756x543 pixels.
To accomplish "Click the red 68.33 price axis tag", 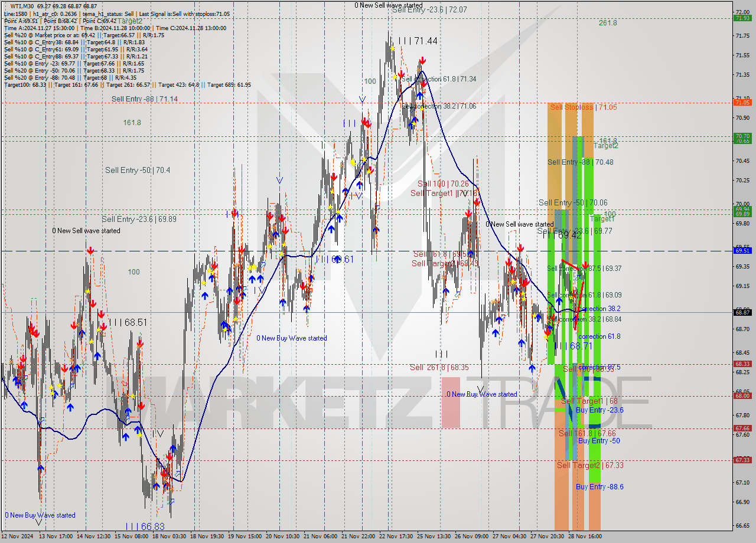I will pyautogui.click(x=742, y=364).
